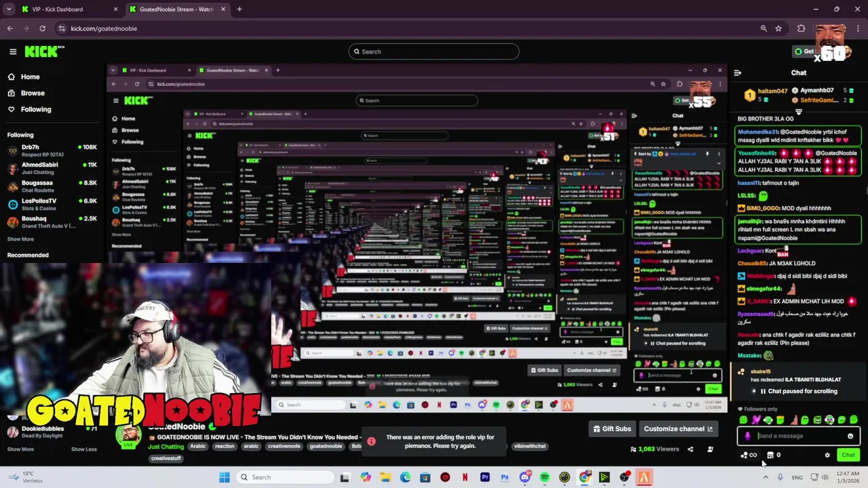Open Bougassaa channel

pos(52,186)
